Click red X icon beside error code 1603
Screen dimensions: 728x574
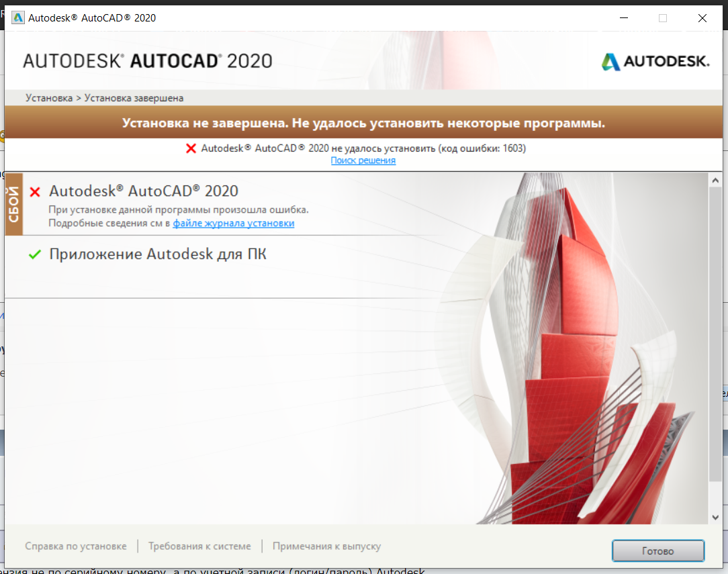(191, 148)
